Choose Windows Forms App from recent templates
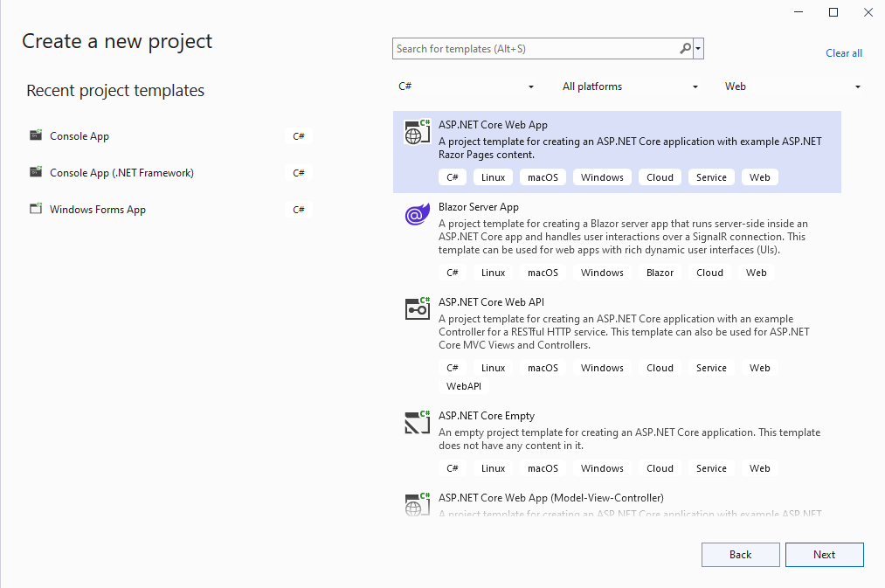This screenshot has height=588, width=885. [x=98, y=210]
